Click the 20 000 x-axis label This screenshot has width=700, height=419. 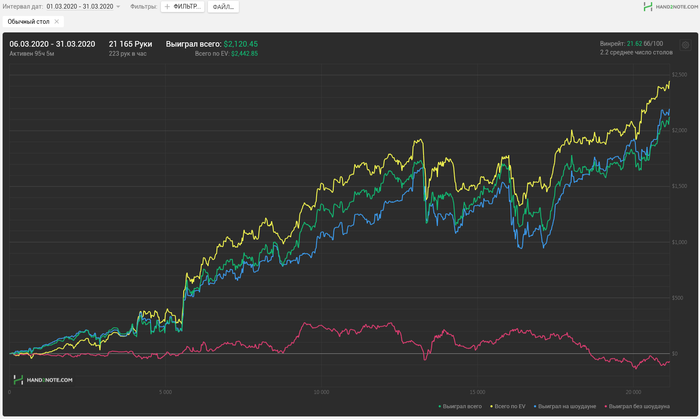pos(633,392)
